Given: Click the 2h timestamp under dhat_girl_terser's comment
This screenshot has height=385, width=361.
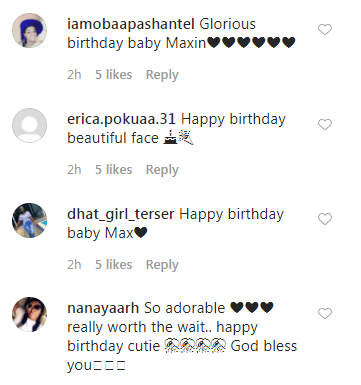Looking at the screenshot, I should (x=74, y=265).
